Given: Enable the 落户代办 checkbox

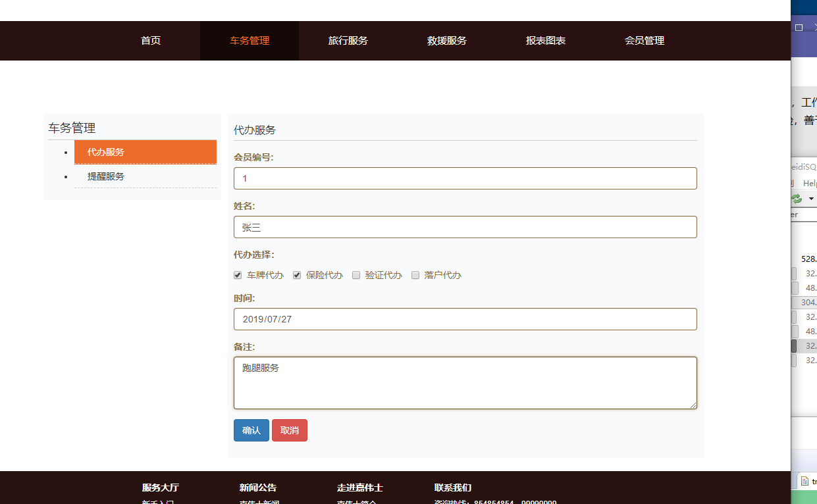Looking at the screenshot, I should (x=415, y=275).
